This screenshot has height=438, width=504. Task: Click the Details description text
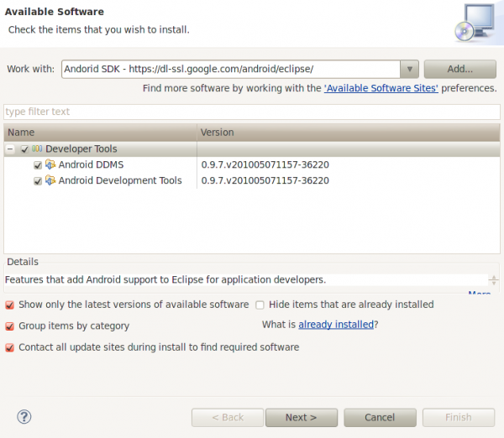165,279
